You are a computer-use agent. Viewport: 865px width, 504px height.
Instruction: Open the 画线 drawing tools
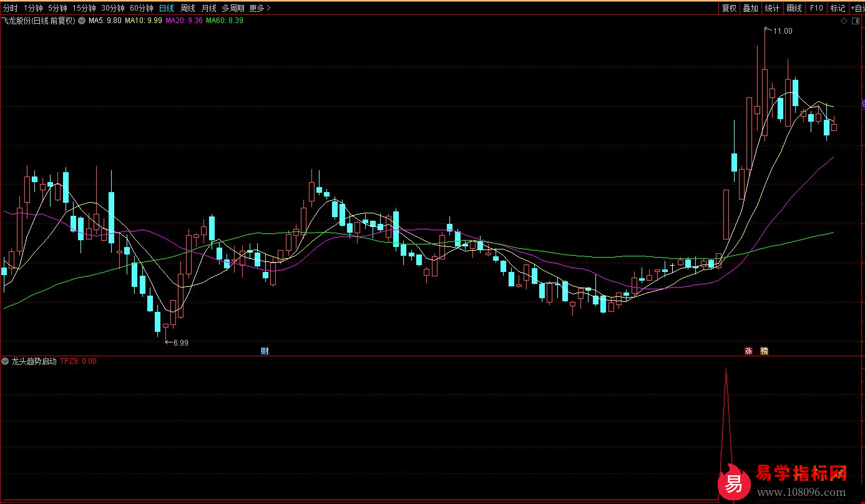794,8
